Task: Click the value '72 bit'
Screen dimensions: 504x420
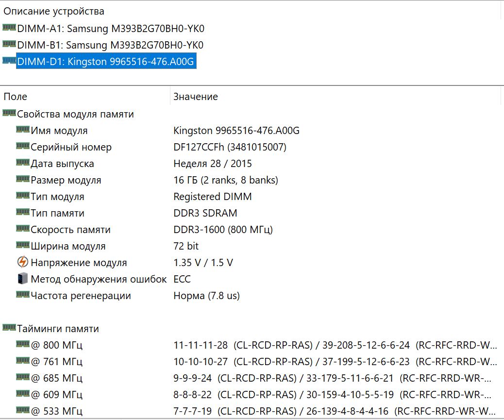Action: 186,246
